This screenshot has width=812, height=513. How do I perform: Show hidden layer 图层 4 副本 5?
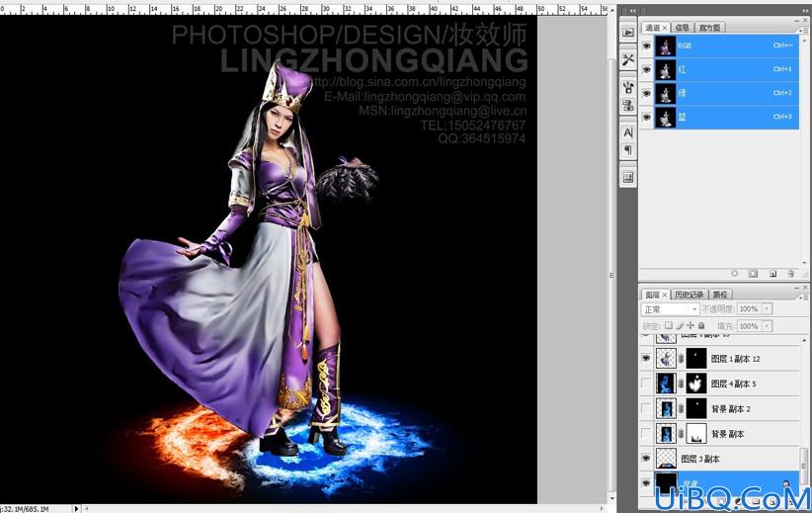(646, 384)
